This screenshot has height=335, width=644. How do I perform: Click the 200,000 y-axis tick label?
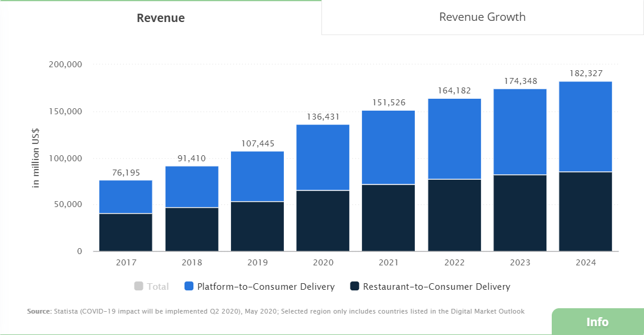[x=65, y=64]
